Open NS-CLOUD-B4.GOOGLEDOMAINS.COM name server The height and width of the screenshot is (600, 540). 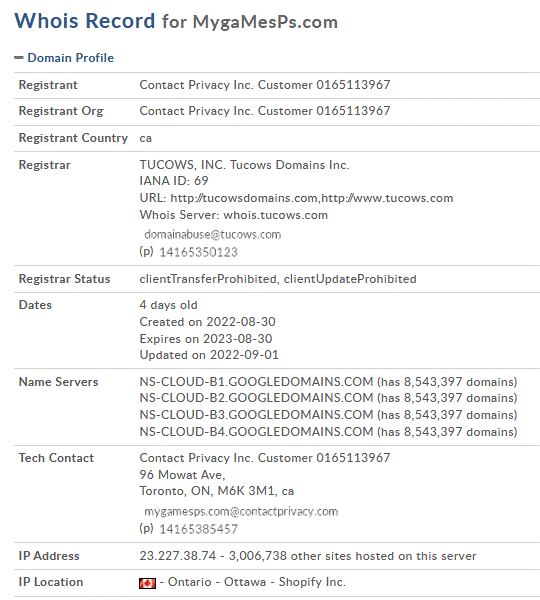click(x=256, y=432)
